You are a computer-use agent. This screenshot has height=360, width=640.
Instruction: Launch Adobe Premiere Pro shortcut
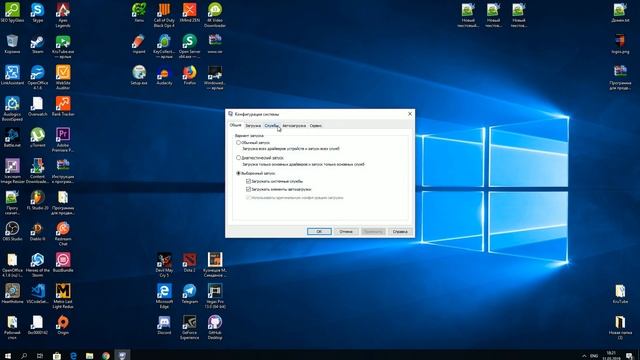point(63,140)
